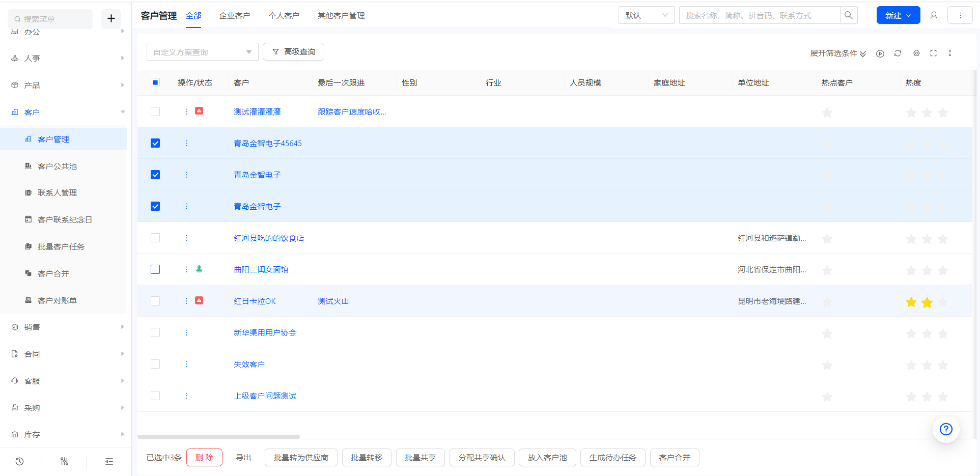This screenshot has width=980, height=476.
Task: Open the 自定义方案查询 dropdown
Action: click(202, 52)
